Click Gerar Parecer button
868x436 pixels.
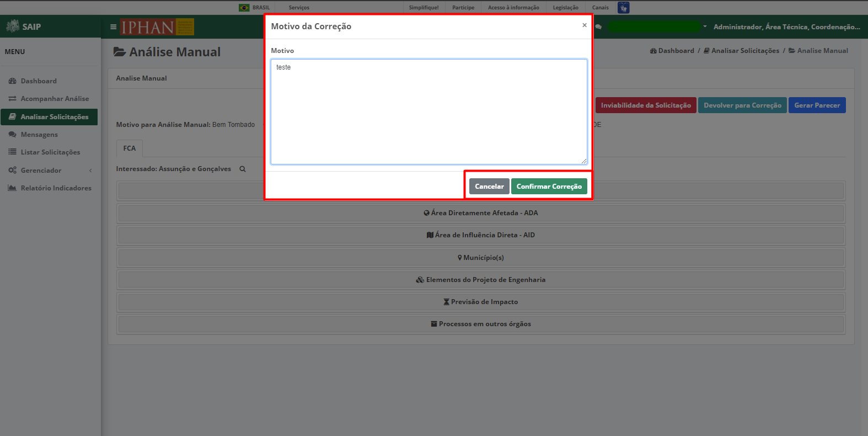coord(817,105)
